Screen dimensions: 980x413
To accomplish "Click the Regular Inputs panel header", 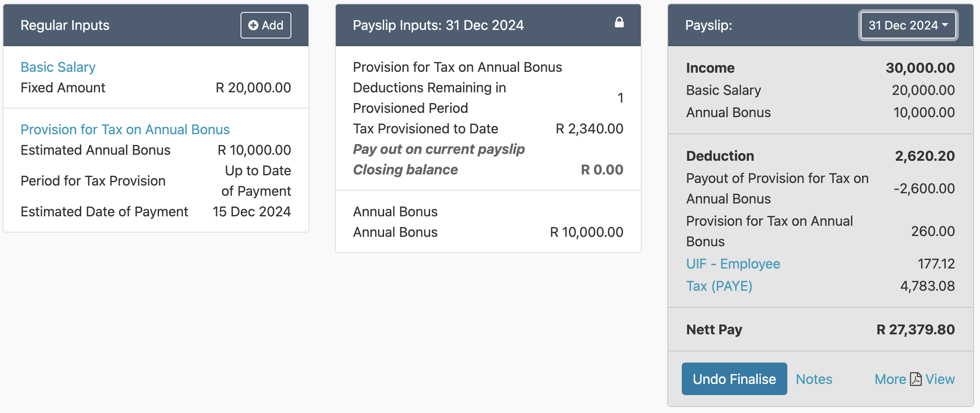I will pyautogui.click(x=65, y=25).
